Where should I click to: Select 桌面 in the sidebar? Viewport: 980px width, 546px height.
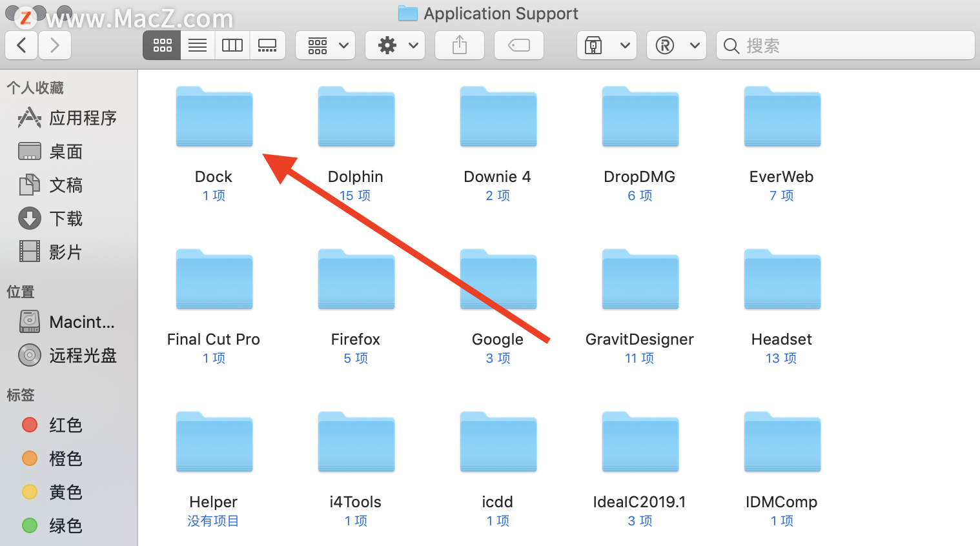pyautogui.click(x=68, y=152)
